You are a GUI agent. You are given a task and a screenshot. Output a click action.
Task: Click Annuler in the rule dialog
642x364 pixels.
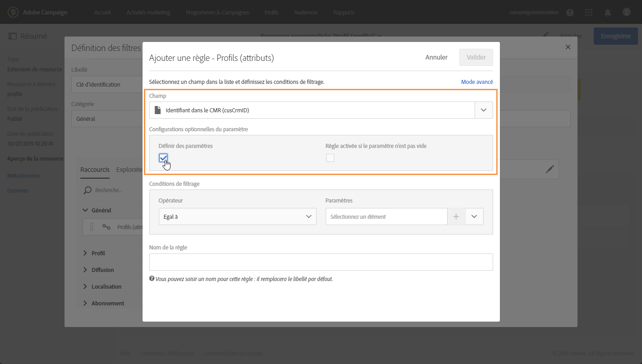[x=436, y=57]
